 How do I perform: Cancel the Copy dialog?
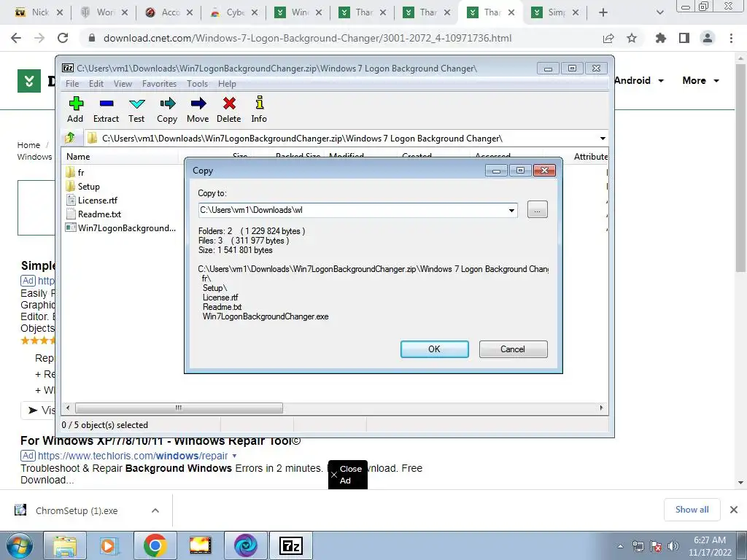513,349
